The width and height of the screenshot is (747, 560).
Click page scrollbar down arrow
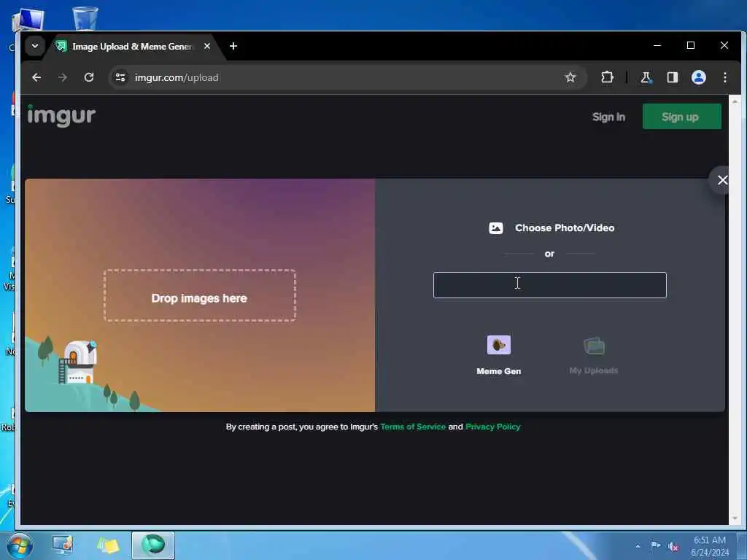735,518
